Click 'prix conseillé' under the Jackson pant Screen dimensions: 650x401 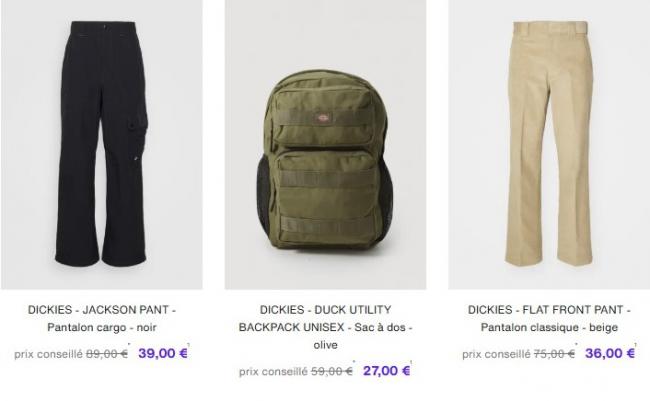click(x=49, y=355)
